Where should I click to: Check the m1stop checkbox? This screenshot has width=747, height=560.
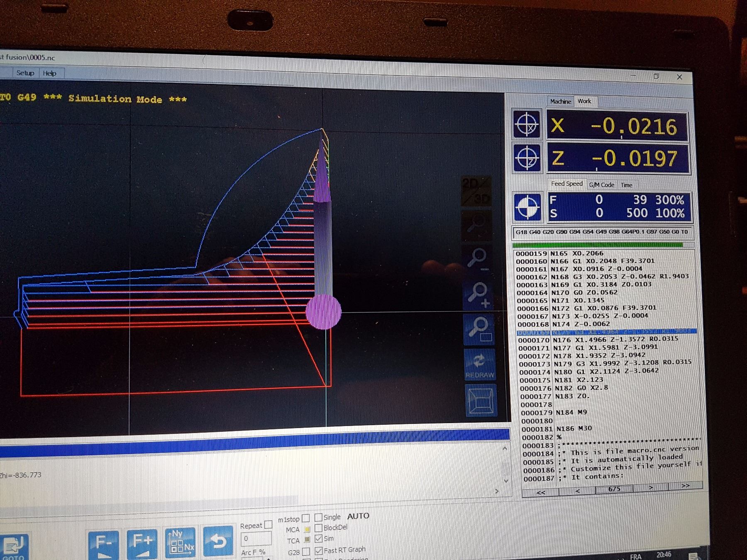pos(306,518)
